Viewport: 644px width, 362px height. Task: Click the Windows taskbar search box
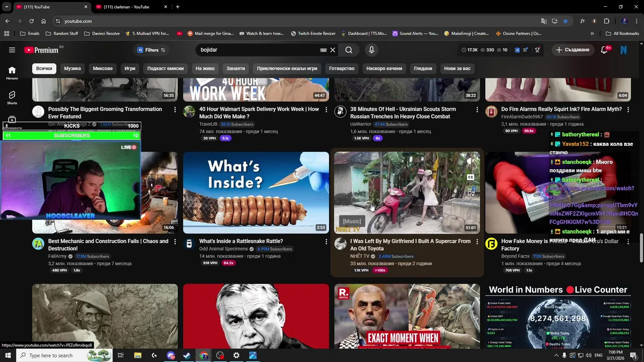65,355
